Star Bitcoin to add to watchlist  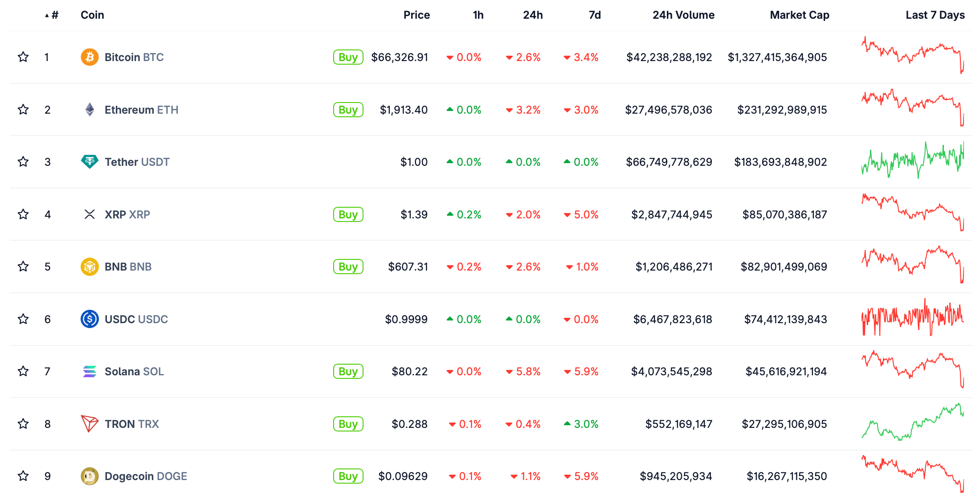(23, 57)
